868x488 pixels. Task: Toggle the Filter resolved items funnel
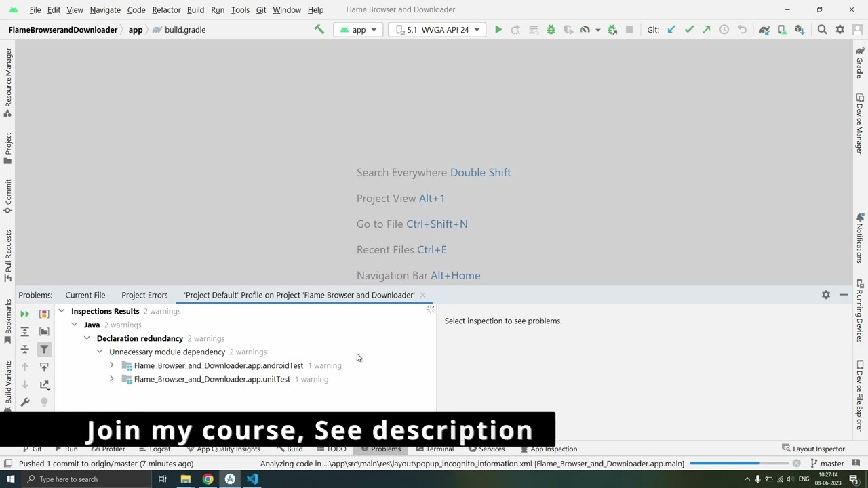(44, 349)
